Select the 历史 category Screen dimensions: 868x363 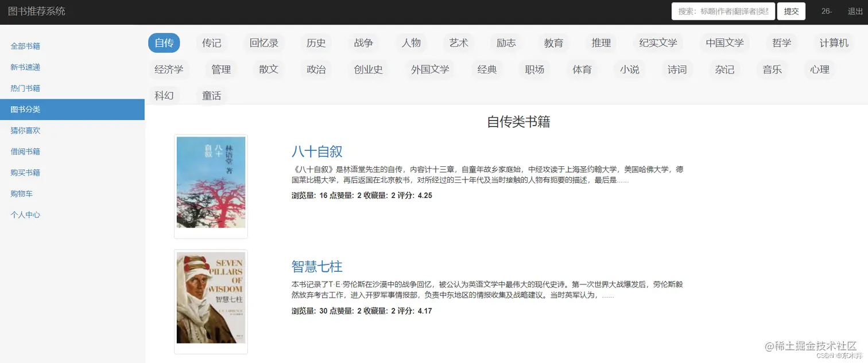point(315,42)
